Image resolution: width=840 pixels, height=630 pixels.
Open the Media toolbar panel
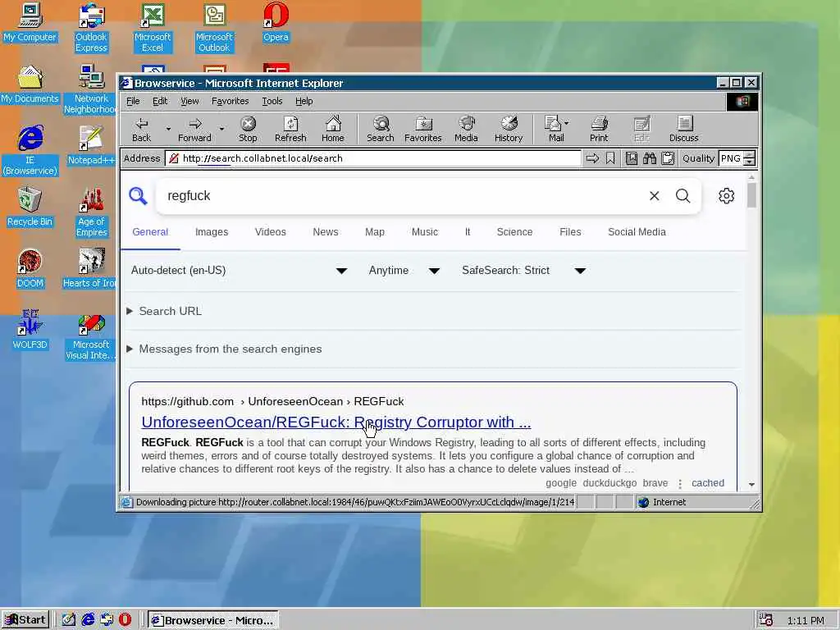tap(466, 130)
